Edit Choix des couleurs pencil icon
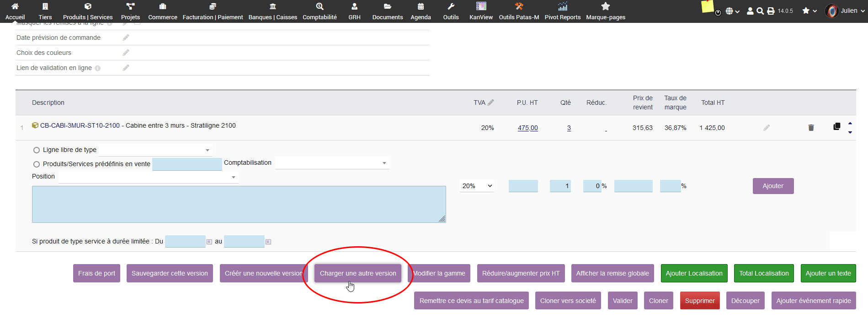 point(126,53)
